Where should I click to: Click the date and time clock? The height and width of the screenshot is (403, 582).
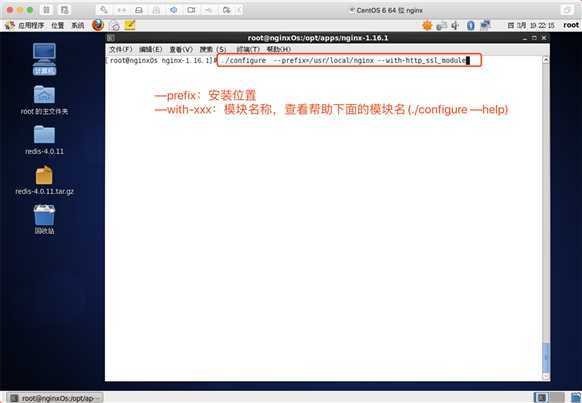[531, 25]
